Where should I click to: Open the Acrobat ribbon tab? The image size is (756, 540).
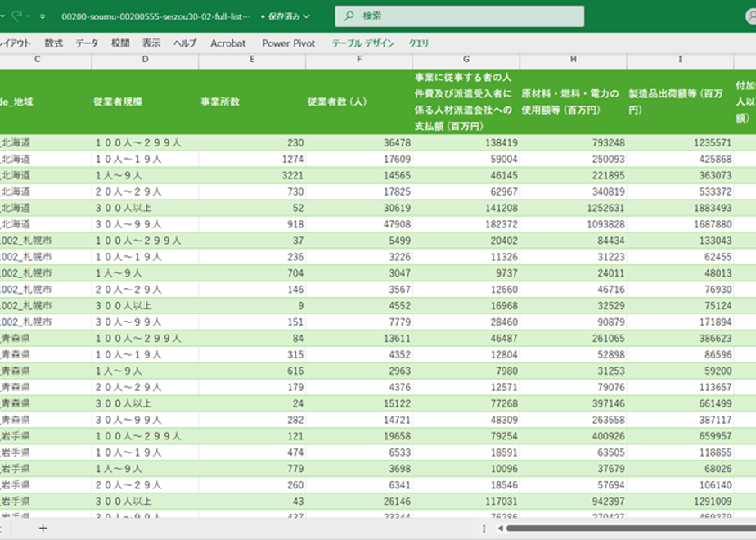[228, 43]
